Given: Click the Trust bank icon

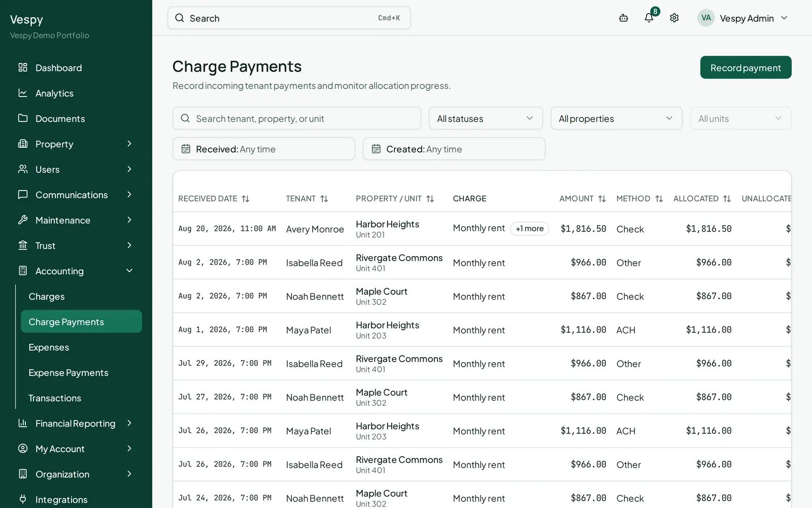Looking at the screenshot, I should click(x=23, y=245).
